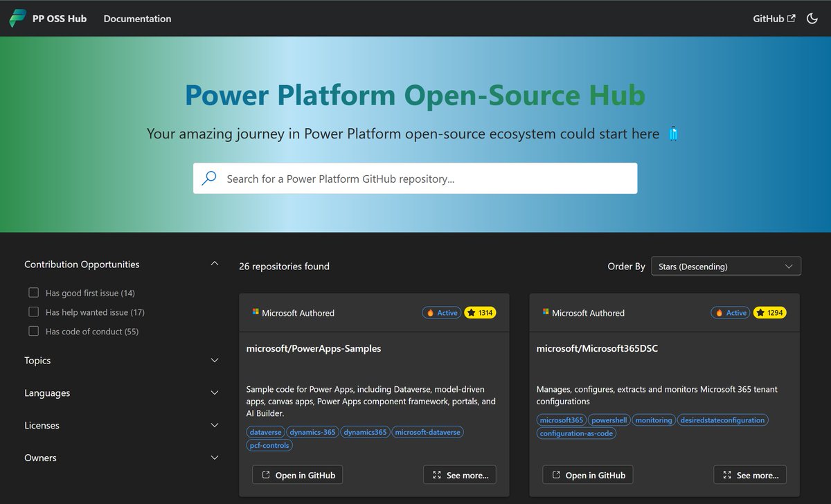
Task: Collapse Contribution Opportunities section
Action: pos(215,264)
